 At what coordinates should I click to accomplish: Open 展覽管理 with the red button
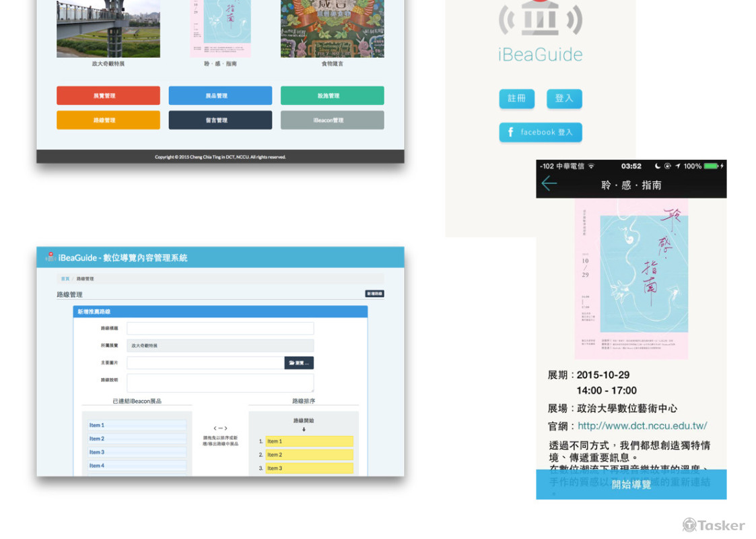click(108, 96)
